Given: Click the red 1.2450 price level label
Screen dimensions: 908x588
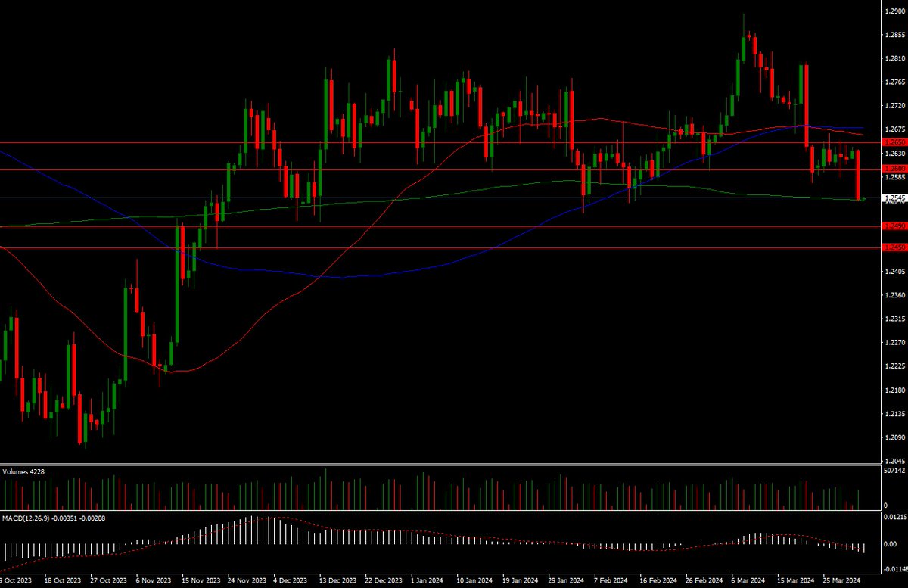Looking at the screenshot, I should tap(895, 247).
